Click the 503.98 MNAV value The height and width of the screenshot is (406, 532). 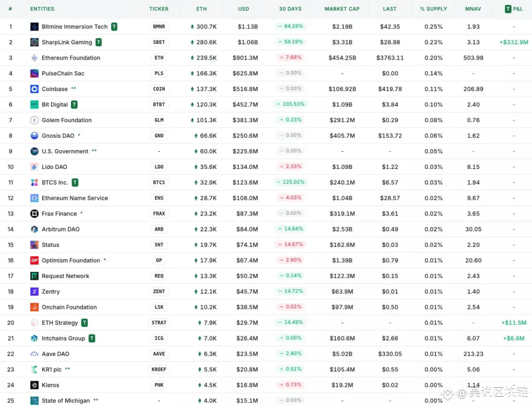(473, 58)
